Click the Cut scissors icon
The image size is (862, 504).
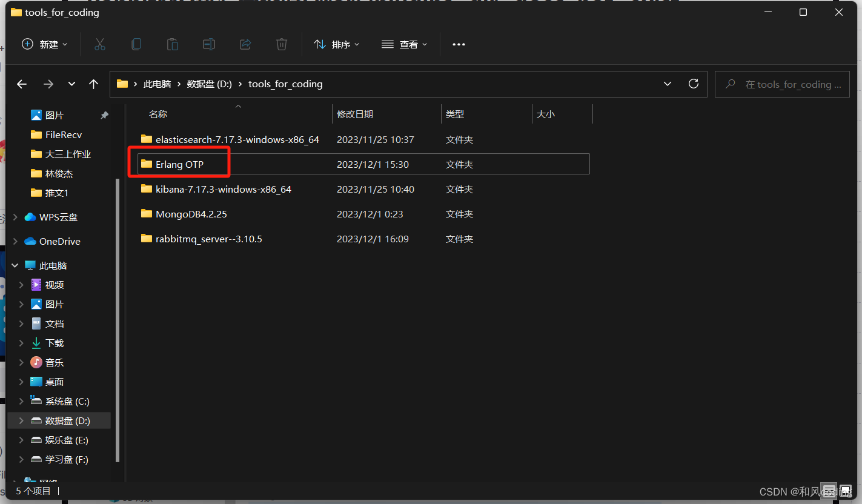(x=100, y=44)
